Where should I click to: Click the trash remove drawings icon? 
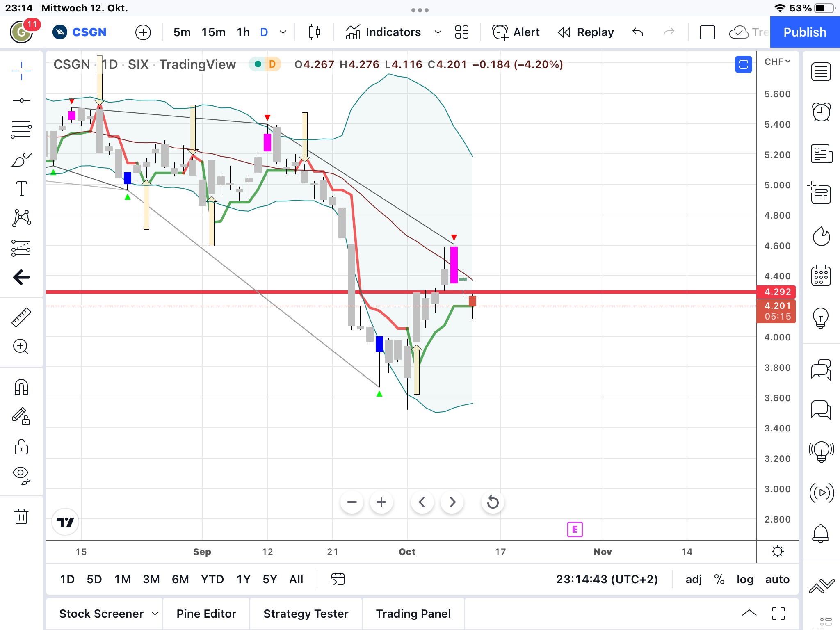pos(21,516)
